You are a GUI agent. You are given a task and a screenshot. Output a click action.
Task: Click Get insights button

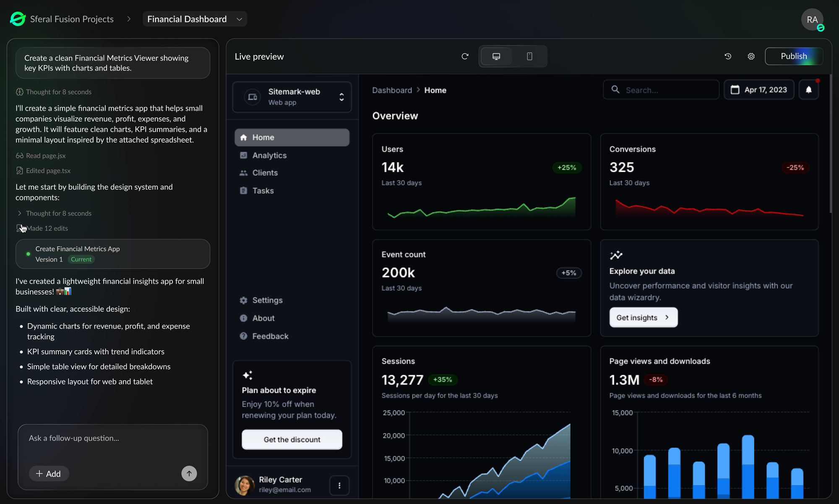tap(644, 317)
